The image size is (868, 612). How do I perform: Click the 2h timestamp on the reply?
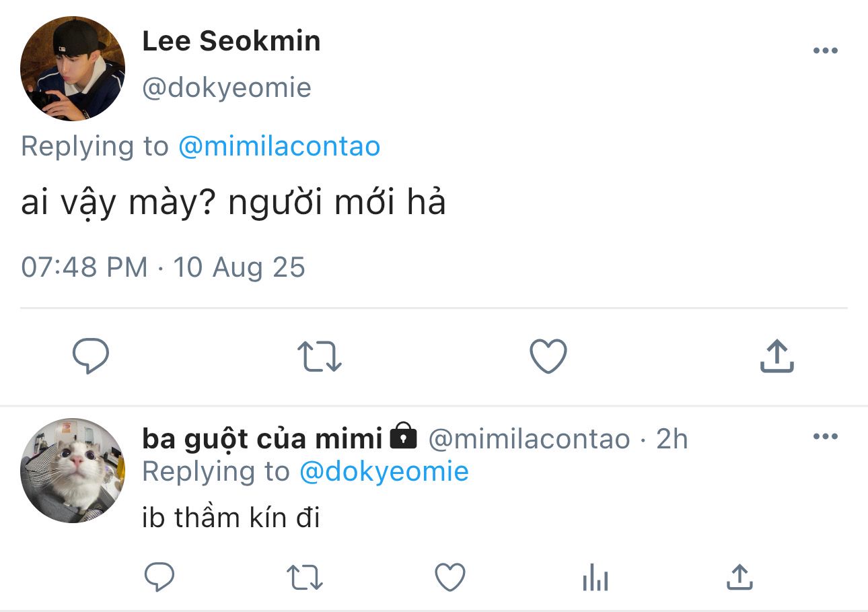pyautogui.click(x=672, y=439)
